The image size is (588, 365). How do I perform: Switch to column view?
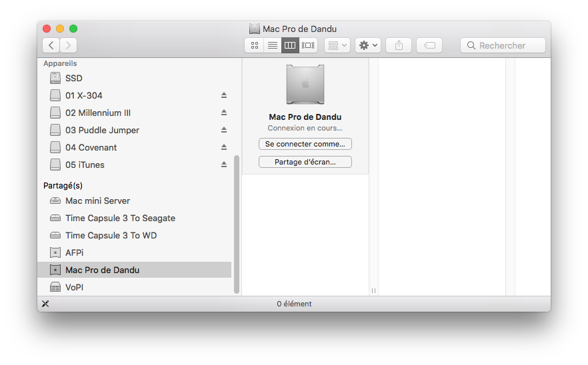[x=290, y=45]
